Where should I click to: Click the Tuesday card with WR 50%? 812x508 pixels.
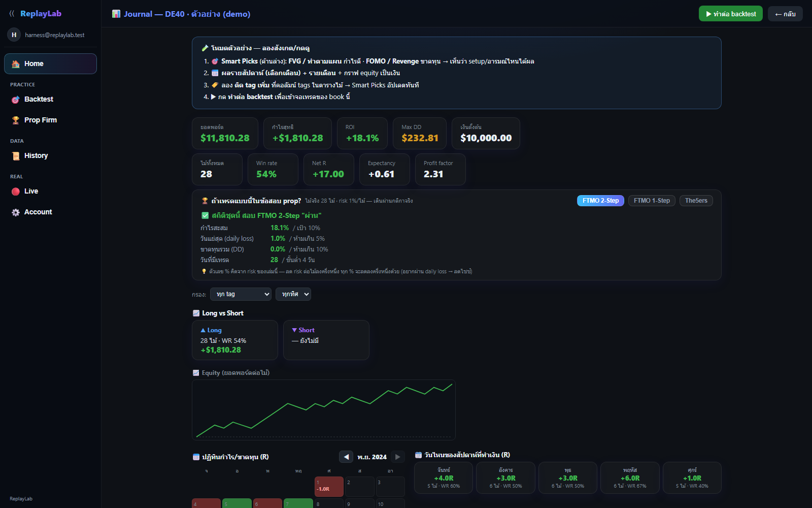click(506, 478)
